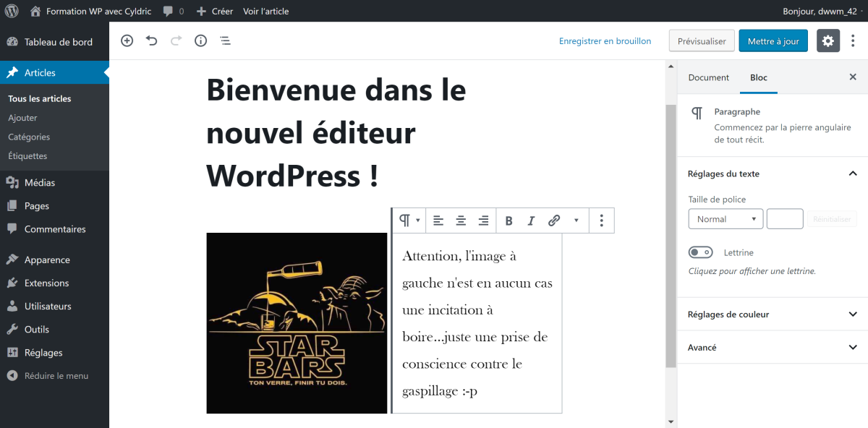Select Articles in admin menu

point(54,73)
